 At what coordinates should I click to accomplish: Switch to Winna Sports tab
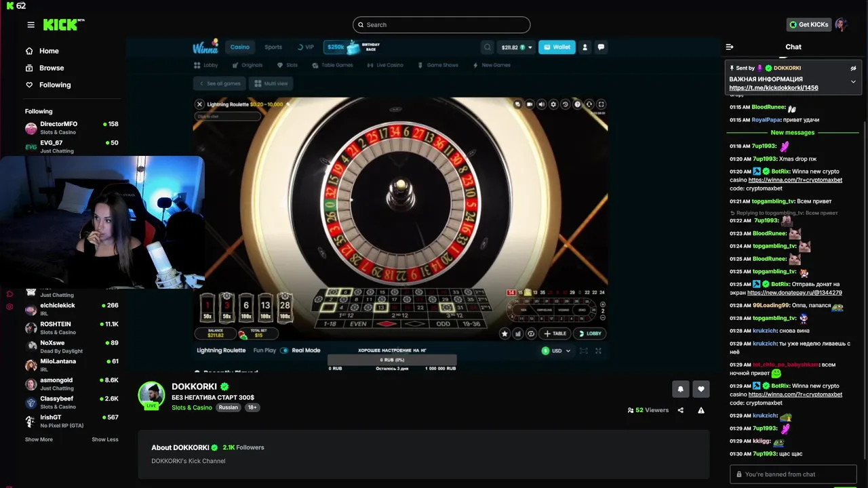click(273, 47)
